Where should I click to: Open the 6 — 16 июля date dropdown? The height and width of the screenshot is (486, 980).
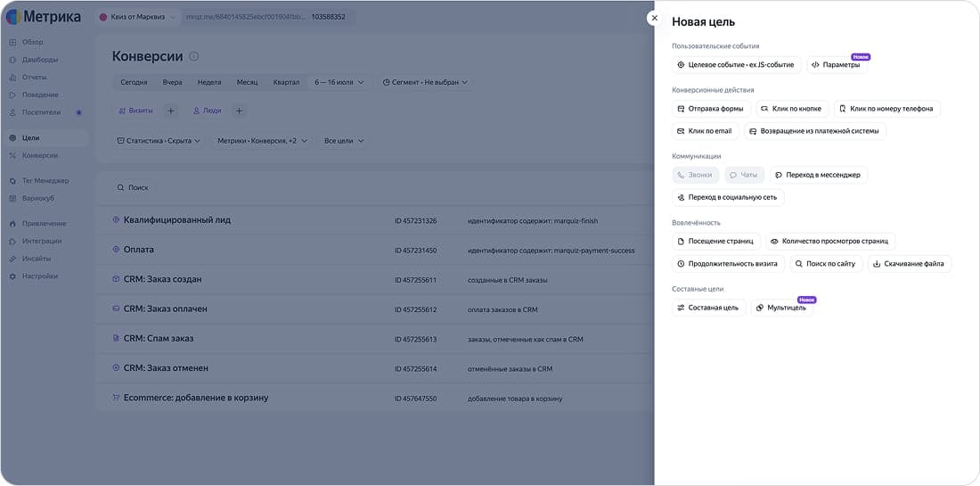(x=339, y=82)
